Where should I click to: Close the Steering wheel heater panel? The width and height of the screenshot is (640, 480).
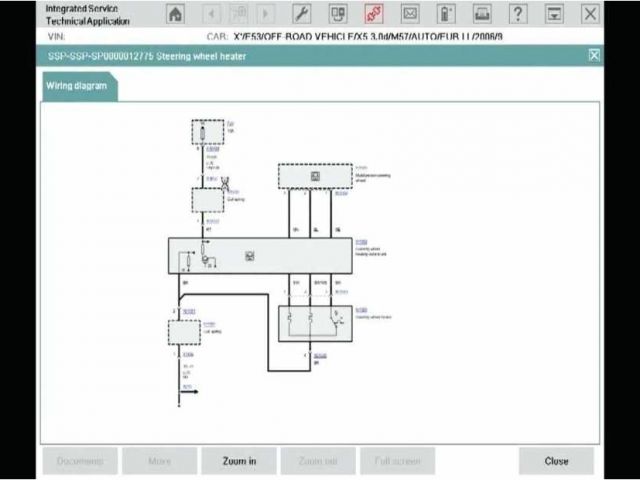(x=595, y=56)
